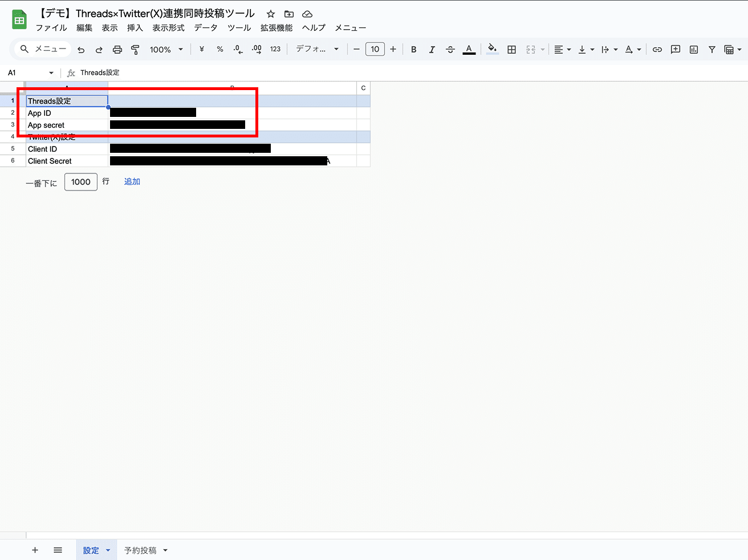Increase the font size
The width and height of the screenshot is (748, 560).
(x=393, y=50)
